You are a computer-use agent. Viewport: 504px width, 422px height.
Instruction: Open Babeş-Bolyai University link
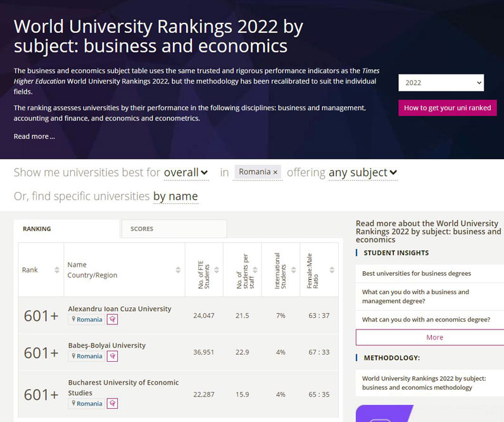(107, 345)
